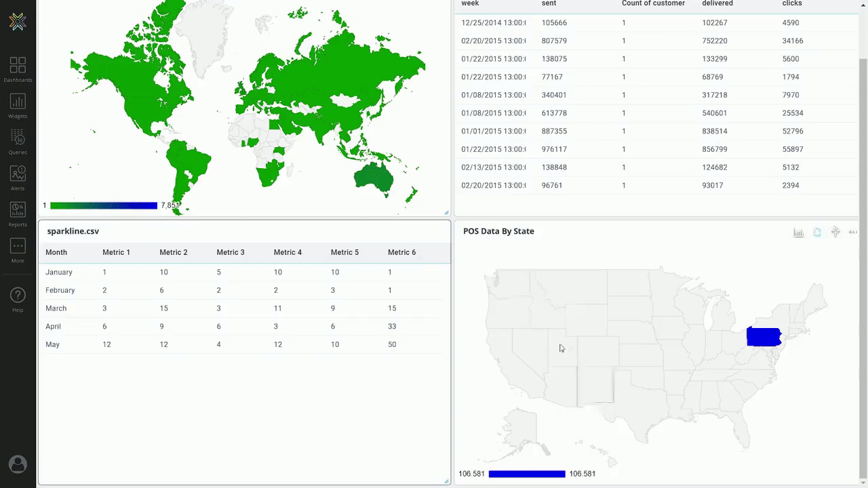The image size is (868, 488).
Task: Open the three-dot options menu on POS widget
Action: (x=853, y=232)
